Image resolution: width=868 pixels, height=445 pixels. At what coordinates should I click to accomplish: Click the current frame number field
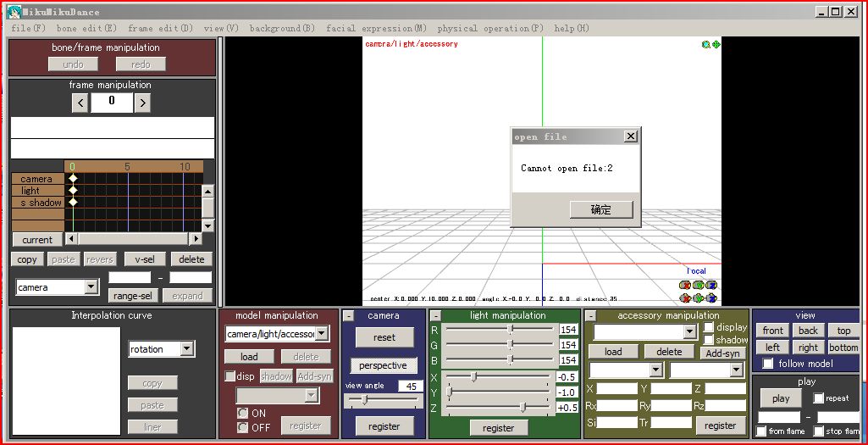112,103
